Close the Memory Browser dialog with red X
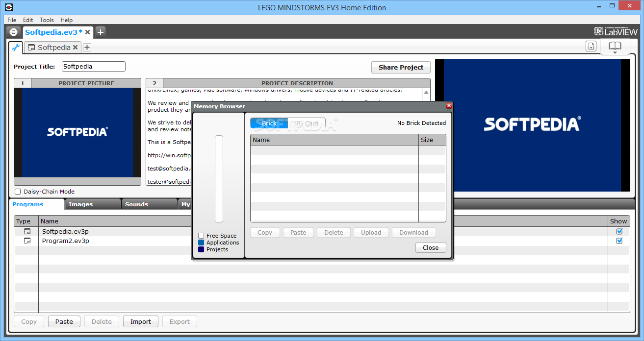 [449, 106]
